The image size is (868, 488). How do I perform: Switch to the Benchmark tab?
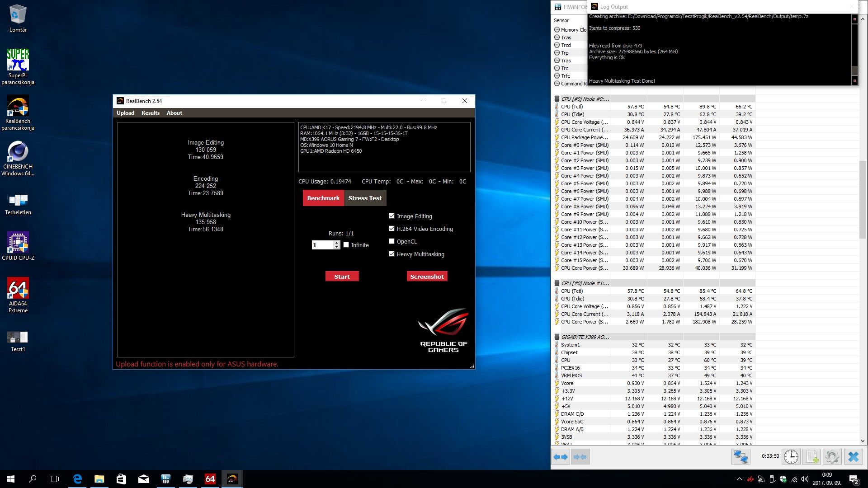(323, 198)
